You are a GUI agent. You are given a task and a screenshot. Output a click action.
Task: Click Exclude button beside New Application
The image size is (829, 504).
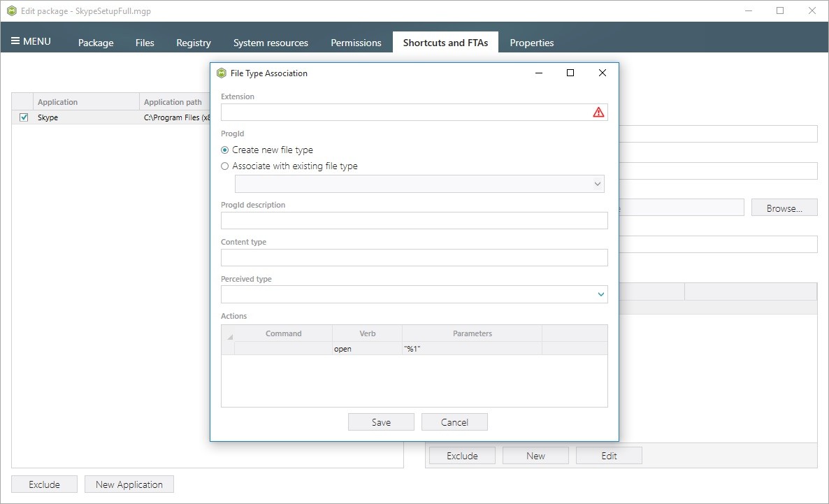coord(45,484)
